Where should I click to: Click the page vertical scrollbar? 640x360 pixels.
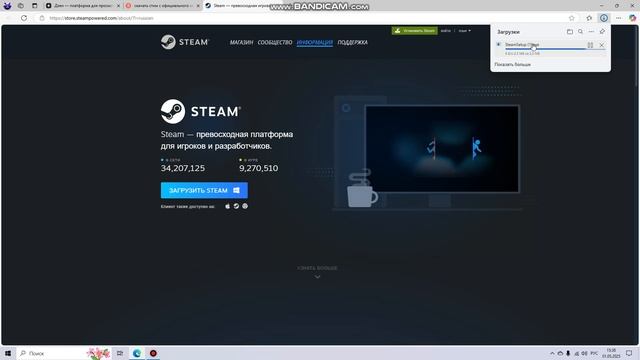(x=637, y=55)
